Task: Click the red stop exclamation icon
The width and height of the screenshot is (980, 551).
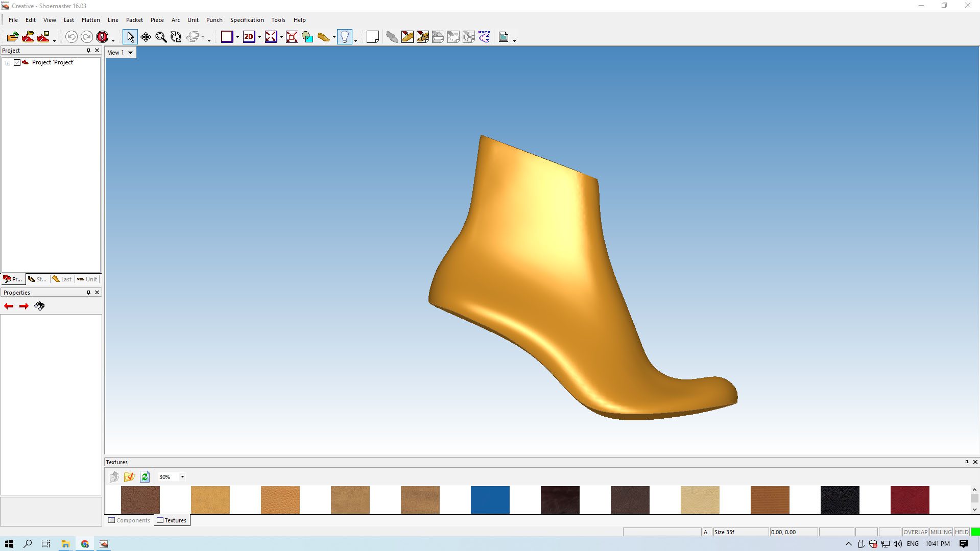Action: click(102, 37)
